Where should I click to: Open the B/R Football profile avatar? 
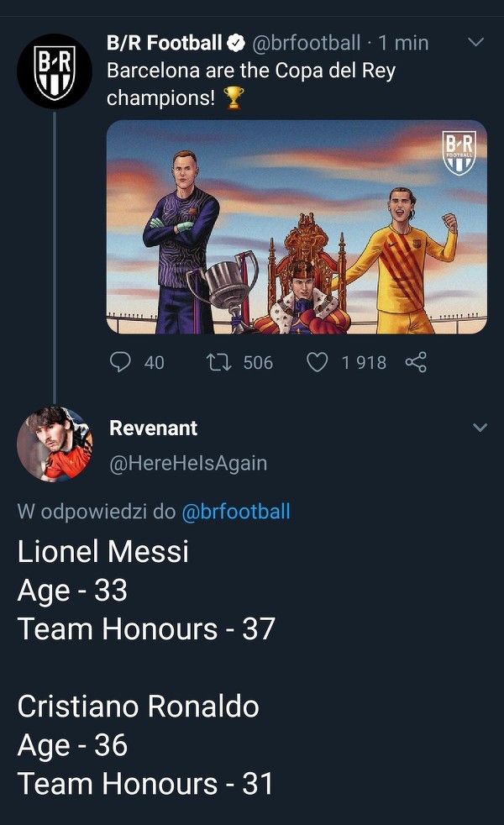click(x=55, y=71)
